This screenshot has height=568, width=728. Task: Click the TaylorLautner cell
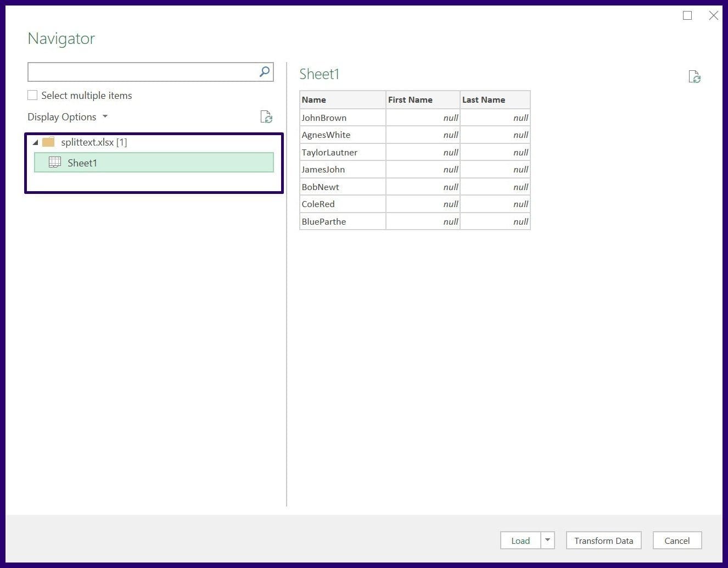point(343,152)
